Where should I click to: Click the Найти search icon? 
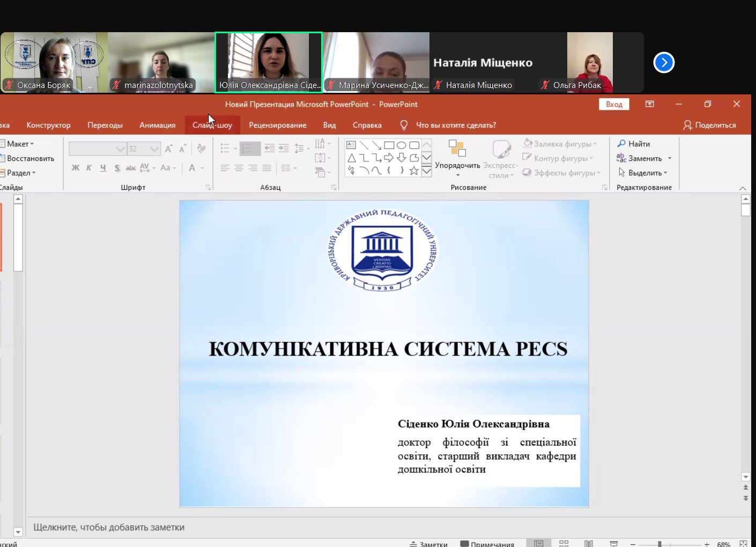coord(621,144)
